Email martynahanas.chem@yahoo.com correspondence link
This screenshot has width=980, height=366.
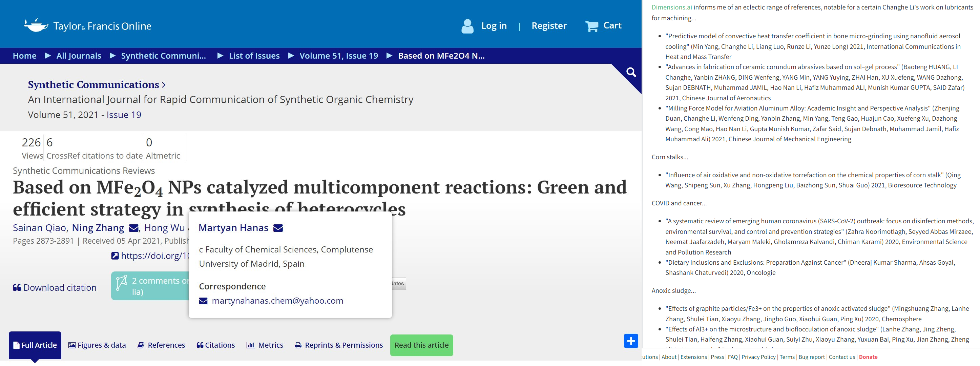click(x=277, y=301)
